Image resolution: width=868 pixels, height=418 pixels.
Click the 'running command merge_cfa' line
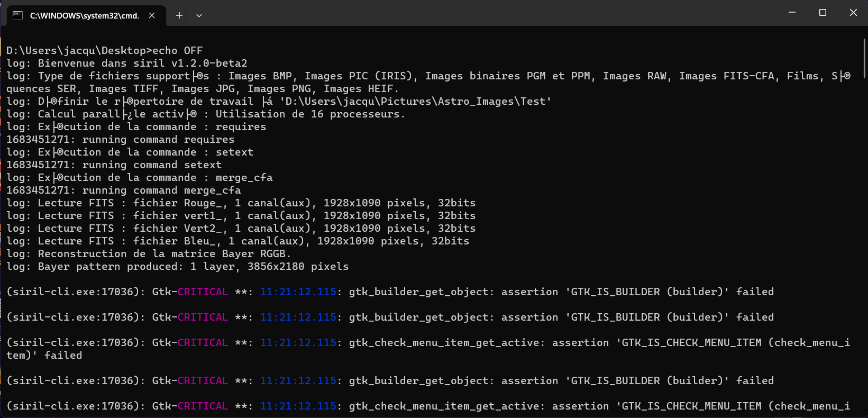161,190
